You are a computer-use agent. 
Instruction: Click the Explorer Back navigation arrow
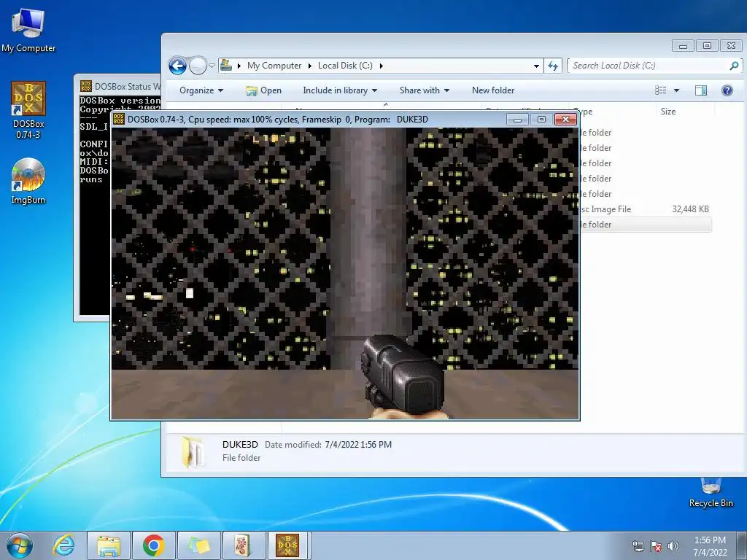pyautogui.click(x=178, y=66)
